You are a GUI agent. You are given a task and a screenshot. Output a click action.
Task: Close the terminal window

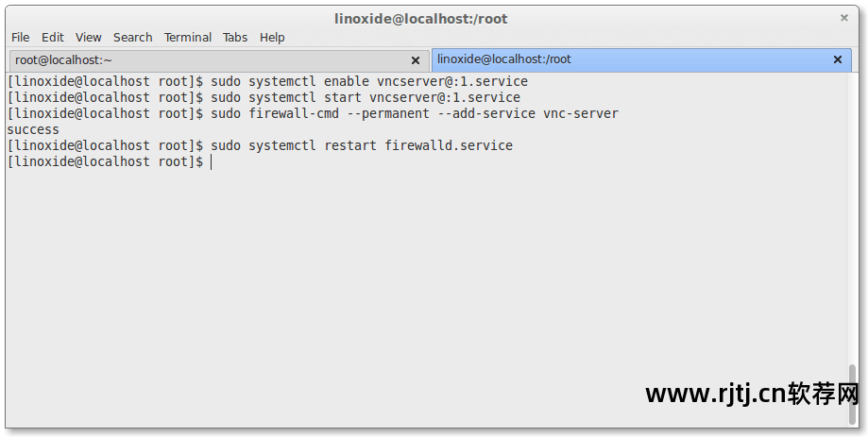point(844,18)
